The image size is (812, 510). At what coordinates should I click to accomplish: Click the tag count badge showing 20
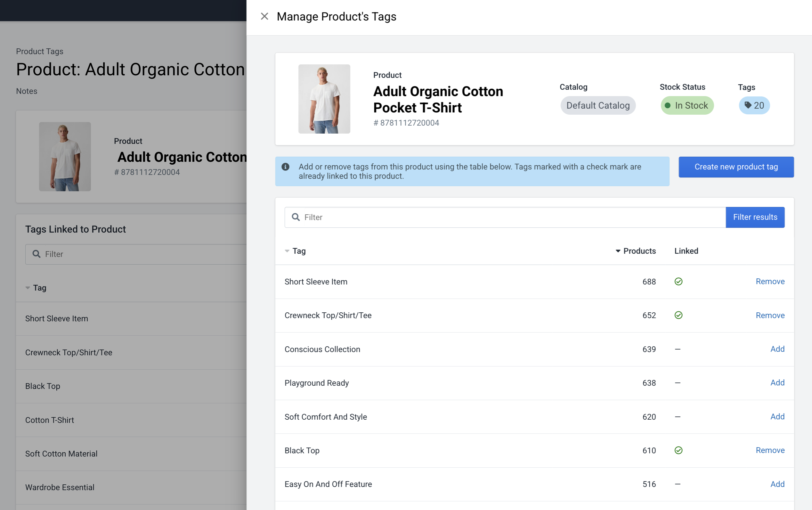point(754,105)
